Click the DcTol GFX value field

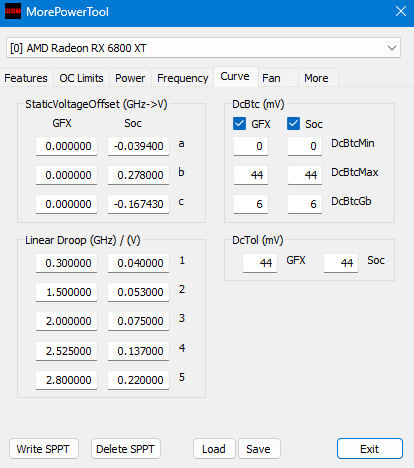[x=260, y=263]
